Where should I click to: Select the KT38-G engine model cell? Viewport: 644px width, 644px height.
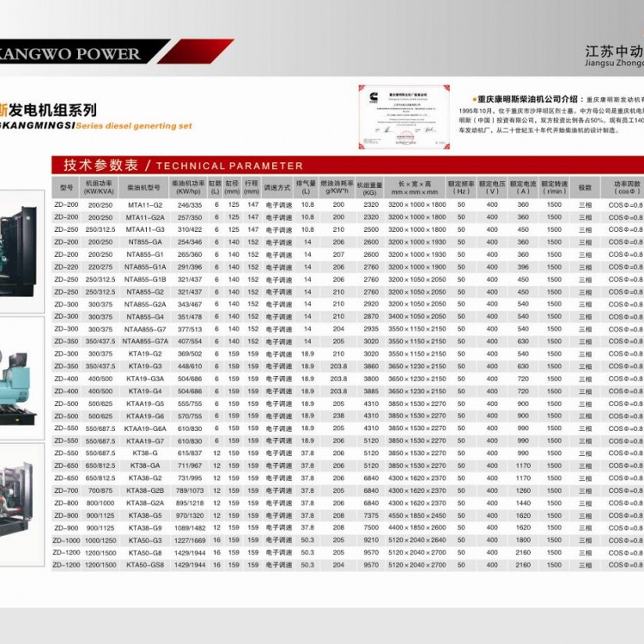pyautogui.click(x=145, y=453)
